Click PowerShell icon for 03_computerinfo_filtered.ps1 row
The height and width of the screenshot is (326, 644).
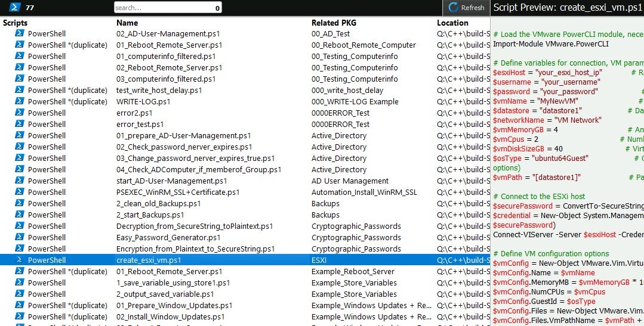[19, 78]
